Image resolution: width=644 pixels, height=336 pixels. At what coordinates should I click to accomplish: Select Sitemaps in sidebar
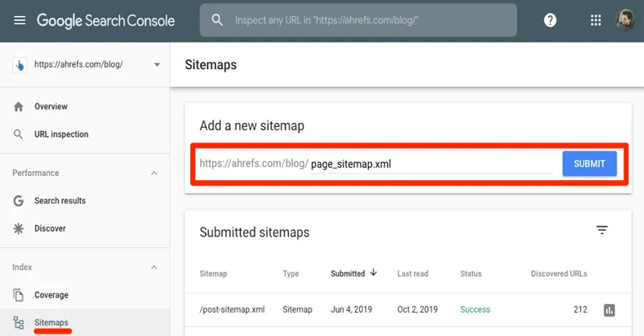(x=52, y=322)
